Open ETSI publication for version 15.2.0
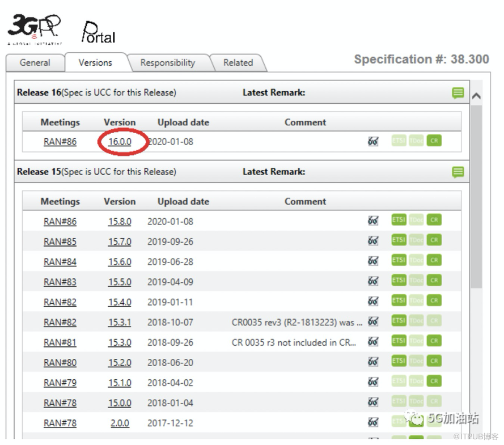 (399, 361)
